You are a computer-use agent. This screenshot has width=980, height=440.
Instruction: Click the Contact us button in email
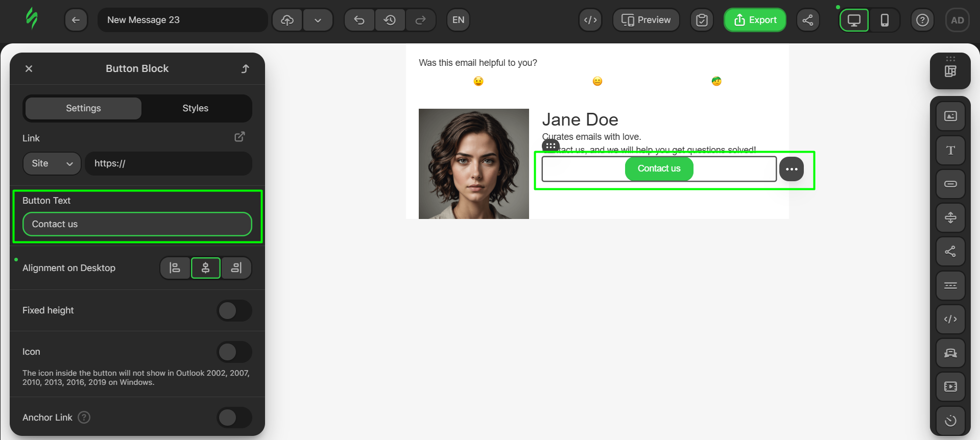pos(659,169)
